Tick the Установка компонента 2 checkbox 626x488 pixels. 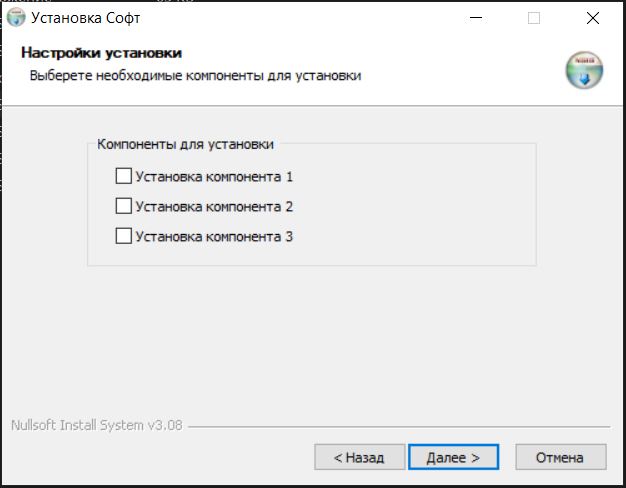coord(124,207)
